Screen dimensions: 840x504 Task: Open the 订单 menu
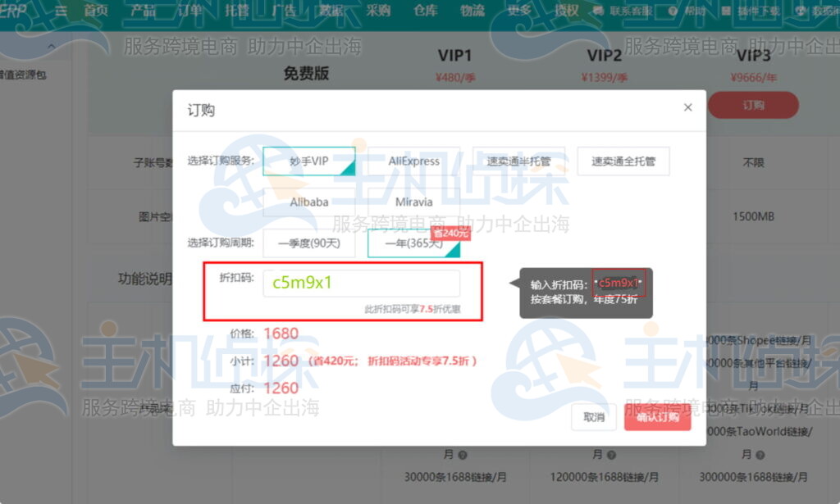(x=190, y=10)
